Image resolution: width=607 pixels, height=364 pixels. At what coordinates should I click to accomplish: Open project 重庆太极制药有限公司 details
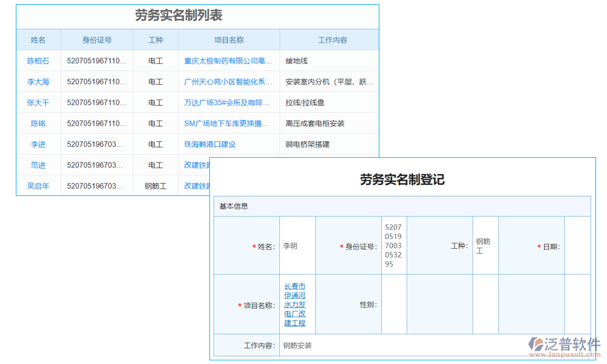tap(228, 61)
